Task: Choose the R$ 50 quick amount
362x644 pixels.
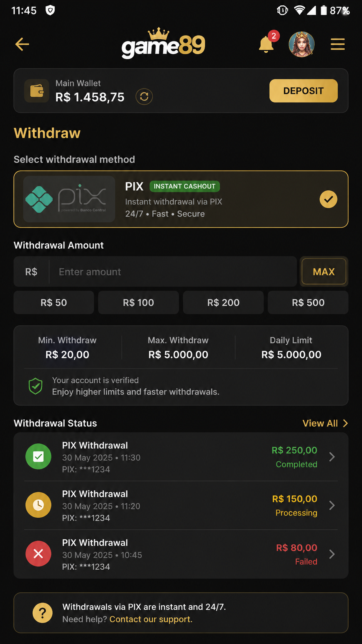Action: click(54, 303)
